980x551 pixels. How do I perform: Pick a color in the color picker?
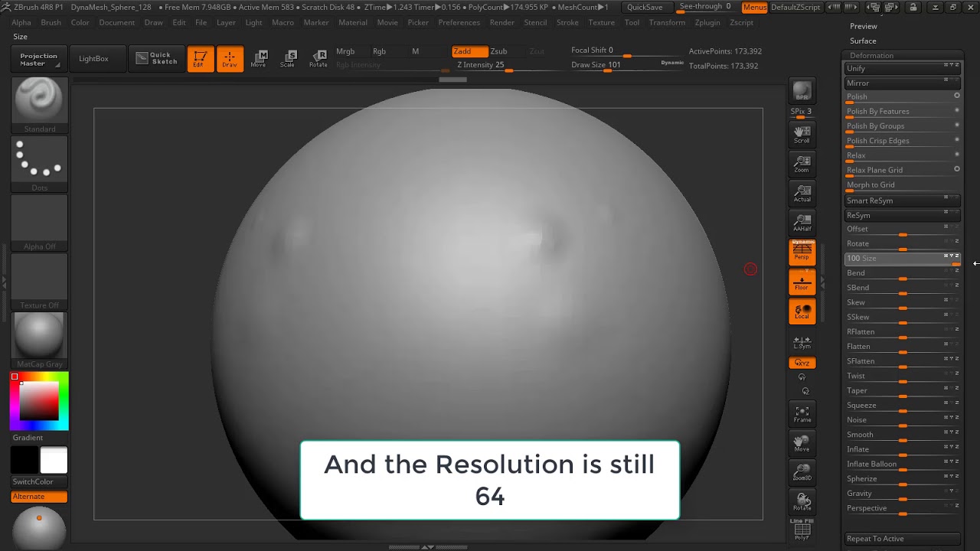[x=39, y=400]
